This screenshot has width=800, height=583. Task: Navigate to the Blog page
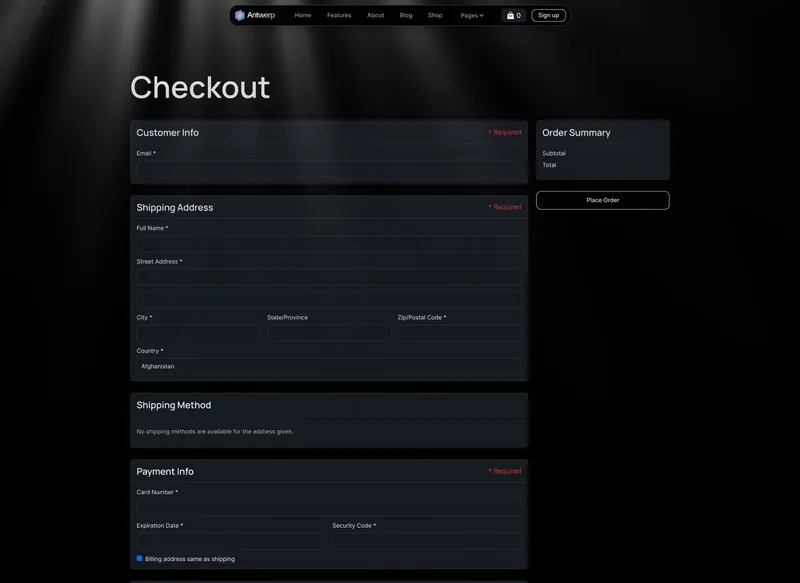point(405,15)
